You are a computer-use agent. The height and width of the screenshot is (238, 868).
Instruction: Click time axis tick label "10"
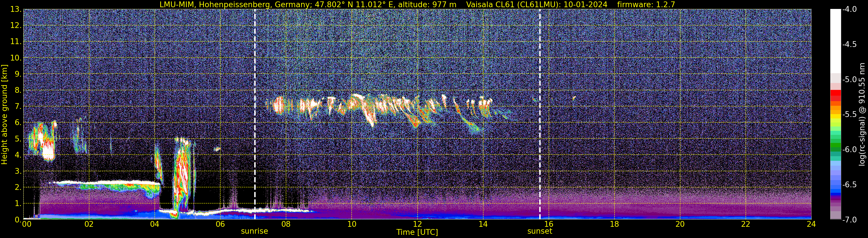(x=352, y=224)
